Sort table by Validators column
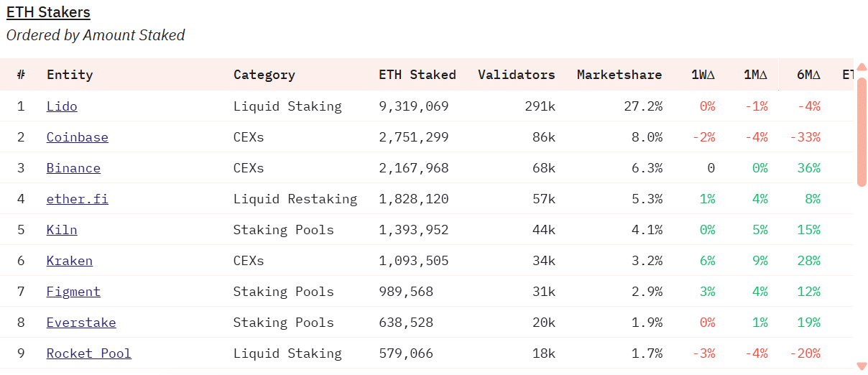The height and width of the screenshot is (375, 868). coord(516,75)
